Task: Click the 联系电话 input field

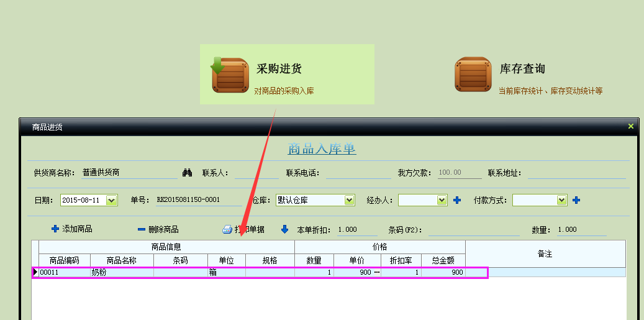Action: 358,173
